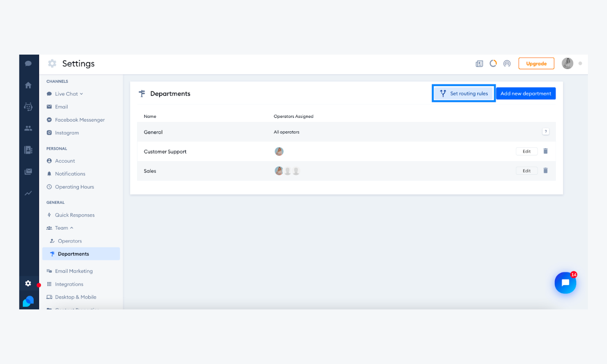Click the Upgrade button
The image size is (607, 364).
[x=536, y=63]
